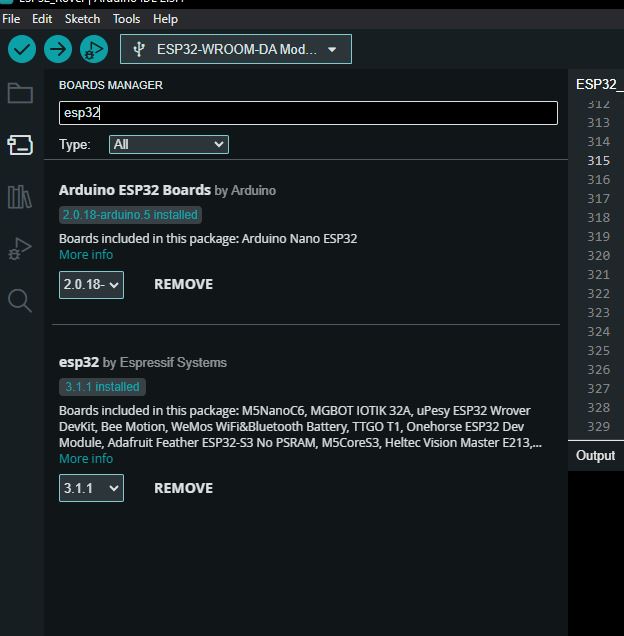Open the File menu
The width and height of the screenshot is (624, 636).
(x=11, y=19)
